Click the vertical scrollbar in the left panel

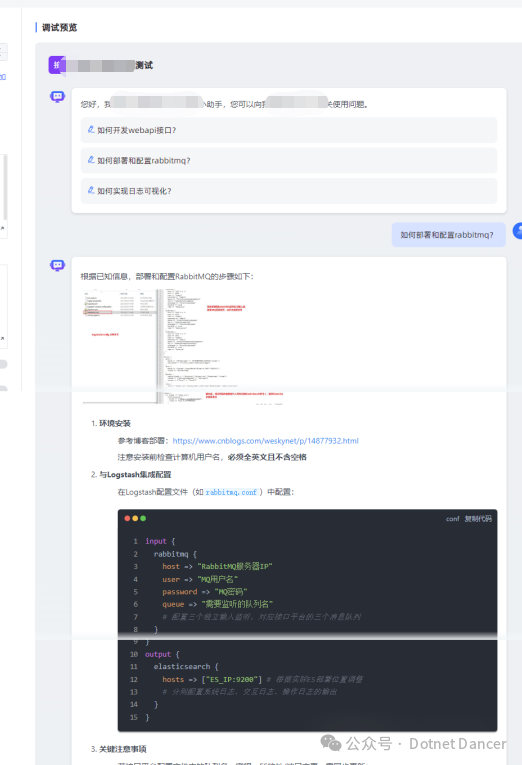(x=5, y=187)
